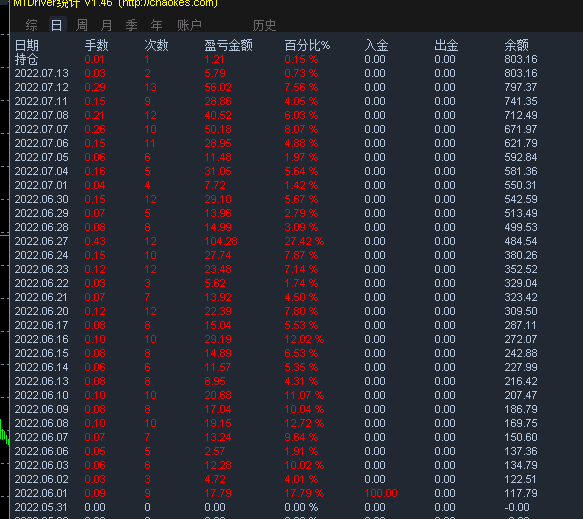Click the 104.28 profit value
Viewport: 583px width, 519px height.
tap(221, 241)
